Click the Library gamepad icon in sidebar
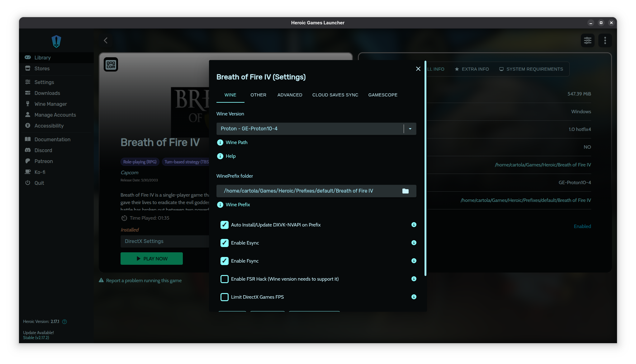Screen dimensions: 636x364 28,58
